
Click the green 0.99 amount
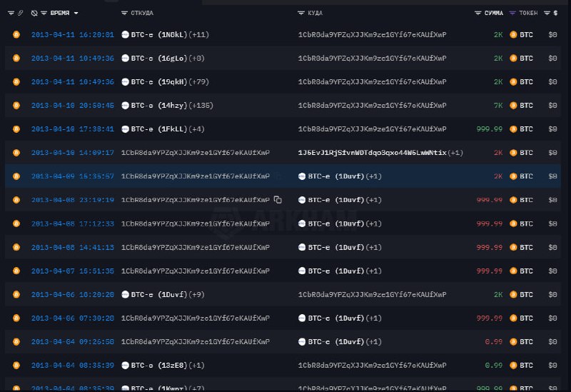click(493, 365)
